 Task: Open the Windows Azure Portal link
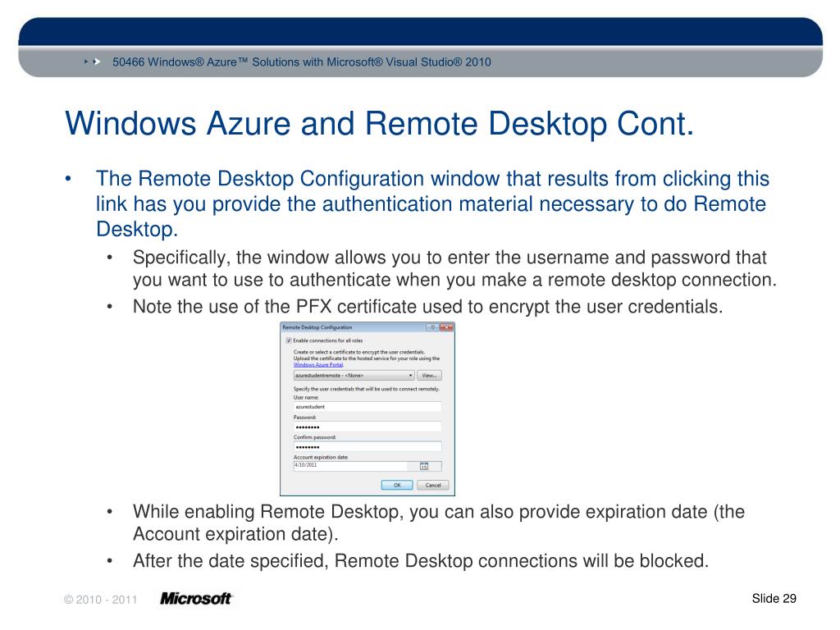[x=318, y=365]
